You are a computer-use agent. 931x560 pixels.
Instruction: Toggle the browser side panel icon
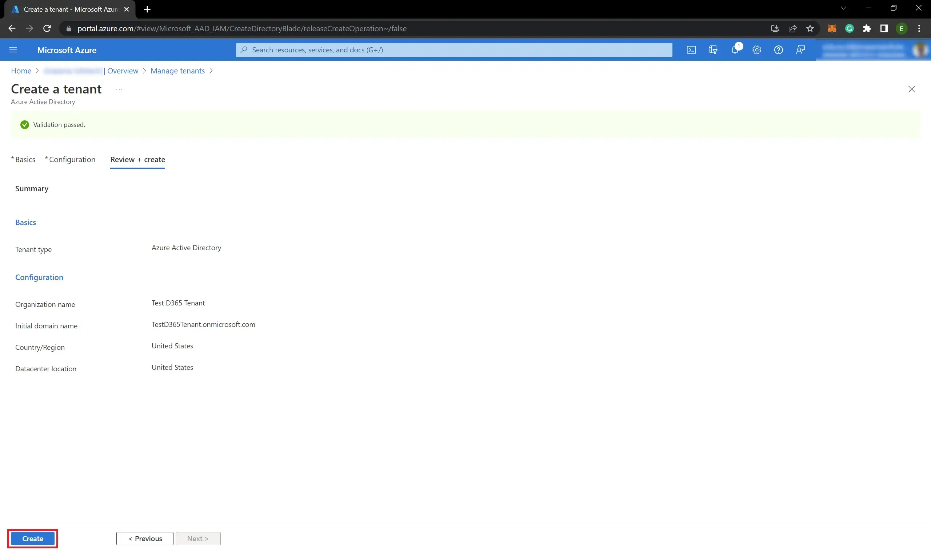[x=884, y=28]
